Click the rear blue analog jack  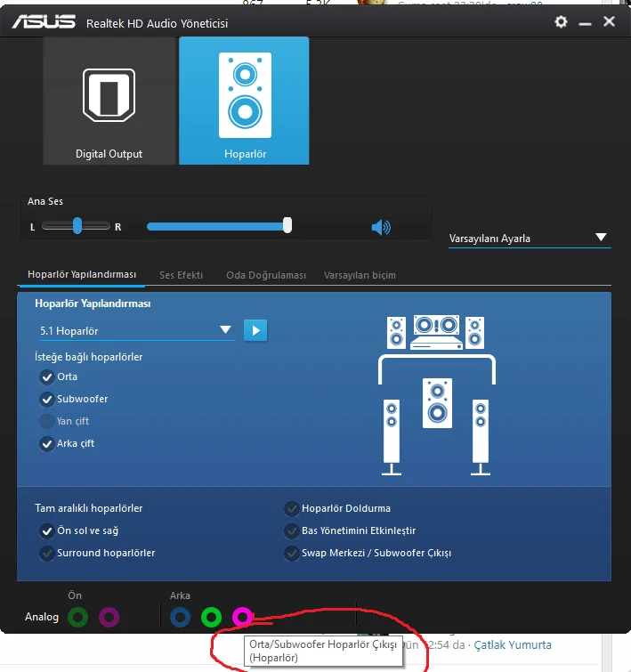(180, 617)
